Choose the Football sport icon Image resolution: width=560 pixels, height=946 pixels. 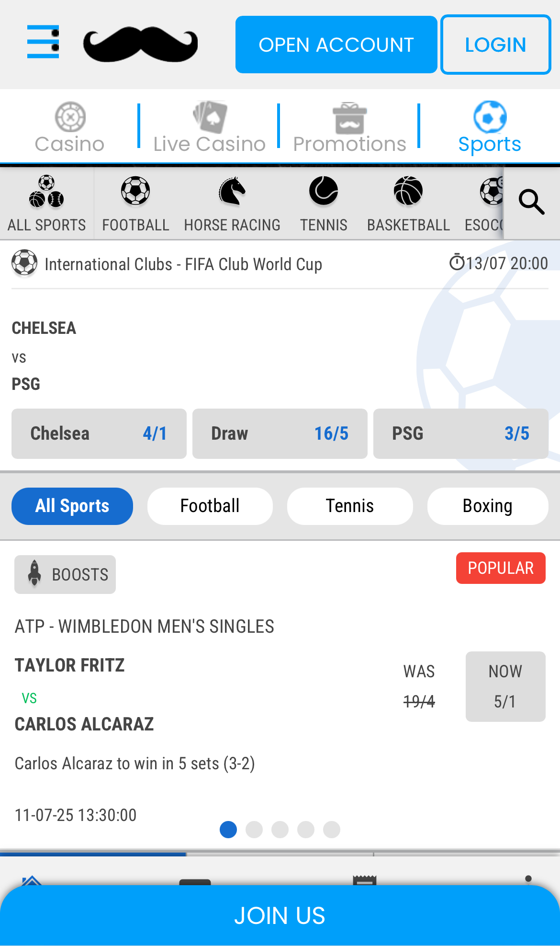135,191
